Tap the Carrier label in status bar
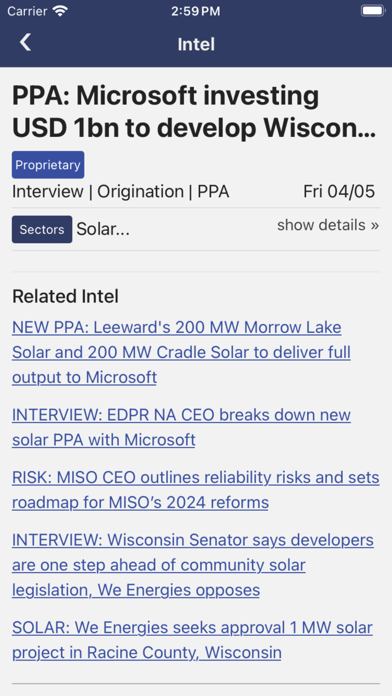This screenshot has height=696, width=392. (27, 11)
